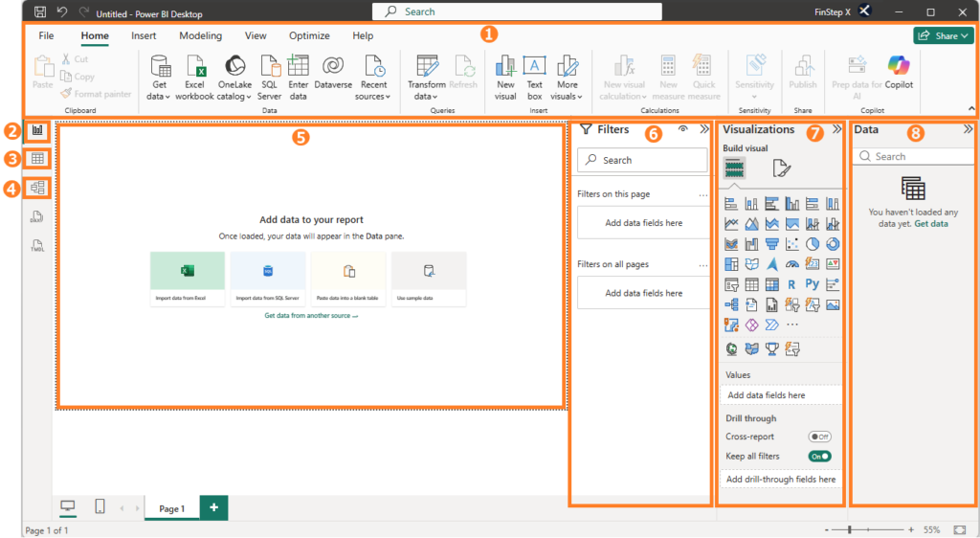The height and width of the screenshot is (538, 980).
Task: Open More visuals dropdown
Action: (x=567, y=78)
